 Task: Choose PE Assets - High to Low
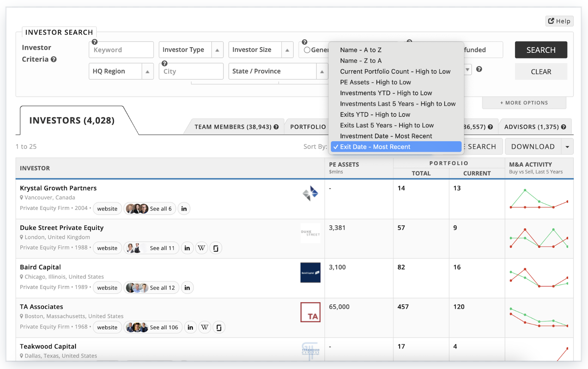click(375, 82)
